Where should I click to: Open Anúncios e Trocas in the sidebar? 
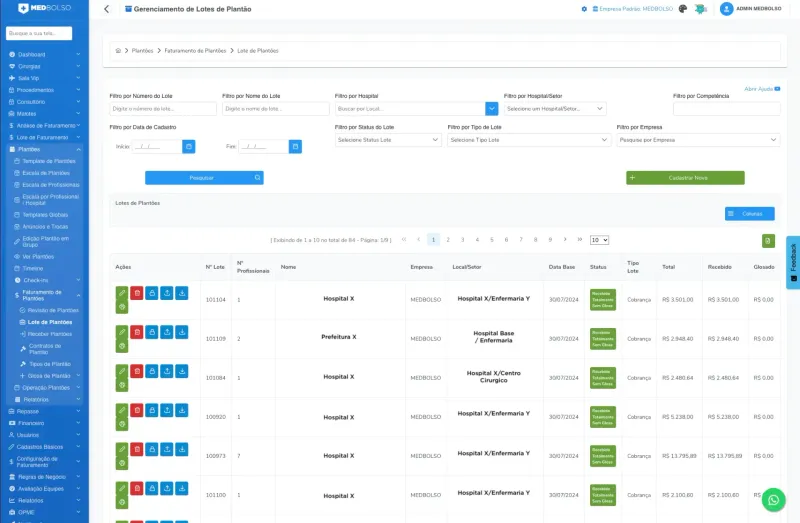coord(45,227)
